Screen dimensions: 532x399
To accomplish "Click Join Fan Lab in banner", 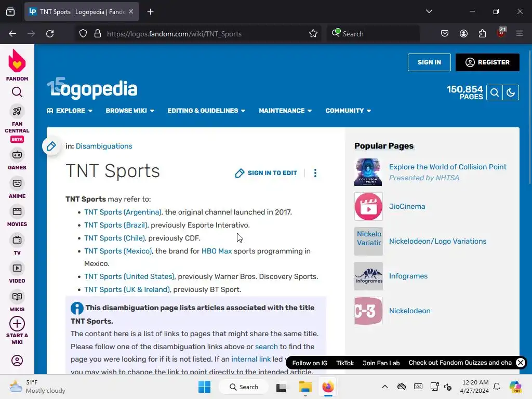I will click(x=381, y=363).
